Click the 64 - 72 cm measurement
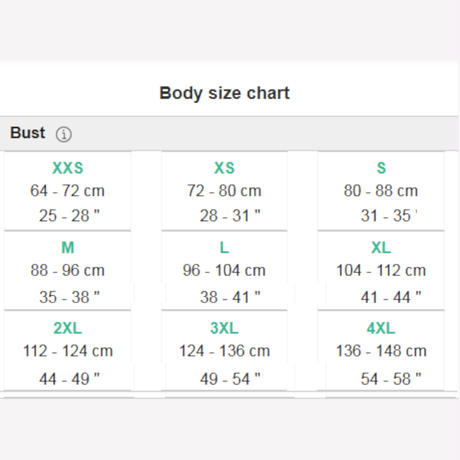 point(67,191)
